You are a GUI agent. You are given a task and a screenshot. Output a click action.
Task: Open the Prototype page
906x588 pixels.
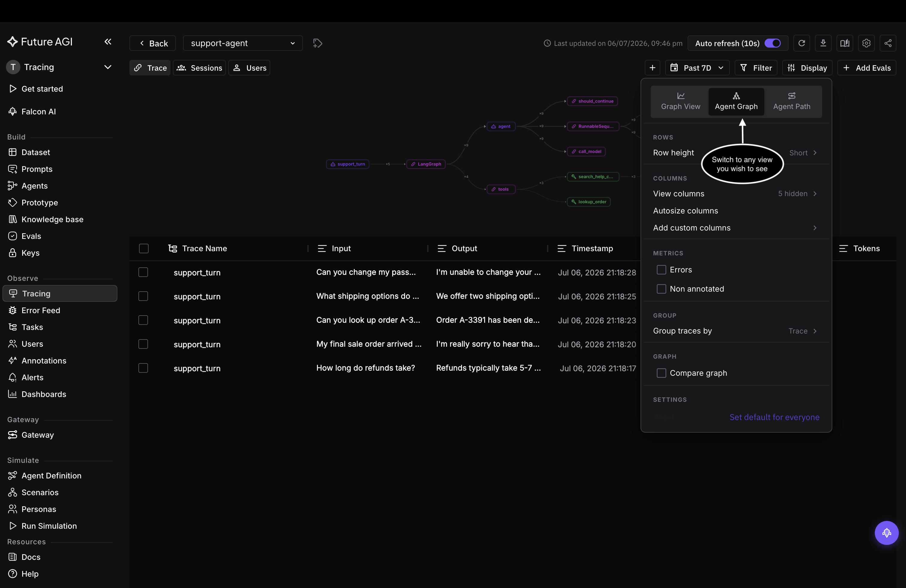click(40, 202)
